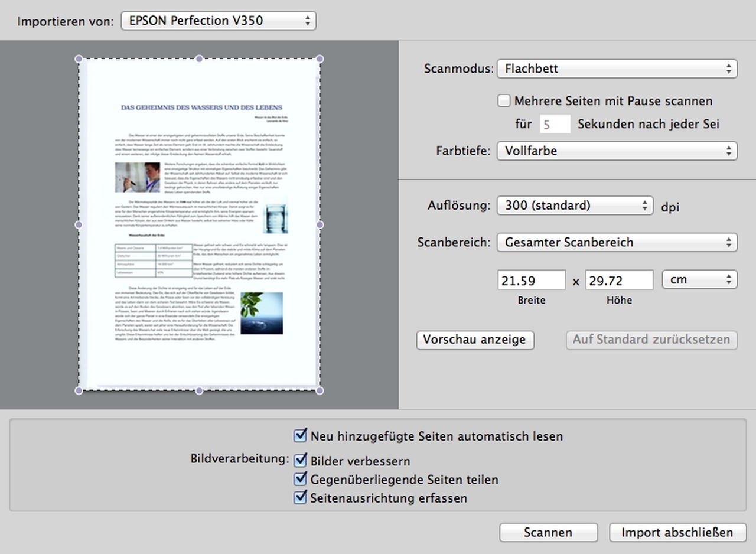Click 'Auf Standard zurücksetzen' button
This screenshot has width=756, height=554.
tap(651, 340)
